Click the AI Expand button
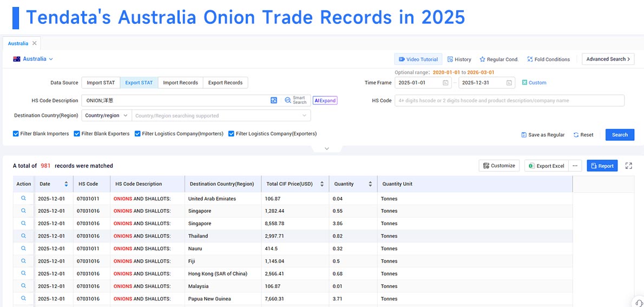The image size is (644, 307). [325, 100]
